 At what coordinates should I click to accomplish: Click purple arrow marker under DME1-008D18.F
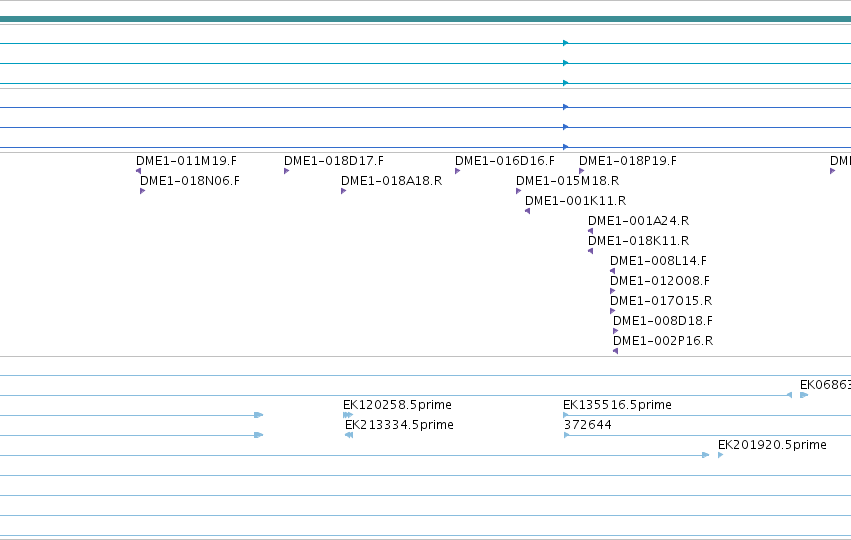615,331
